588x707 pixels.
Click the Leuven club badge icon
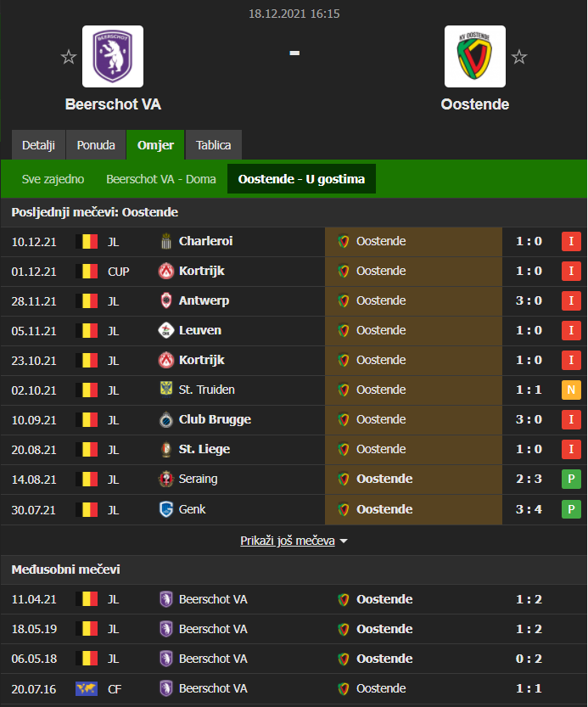166,331
